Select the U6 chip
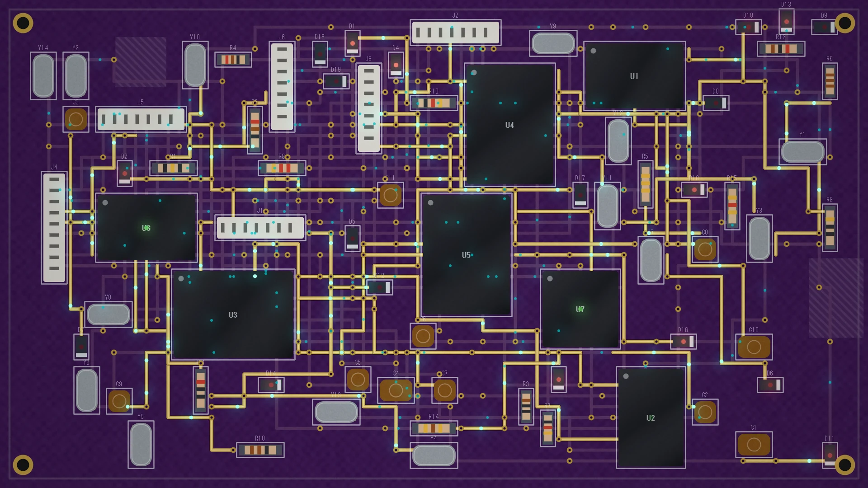The height and width of the screenshot is (488, 868). click(146, 228)
